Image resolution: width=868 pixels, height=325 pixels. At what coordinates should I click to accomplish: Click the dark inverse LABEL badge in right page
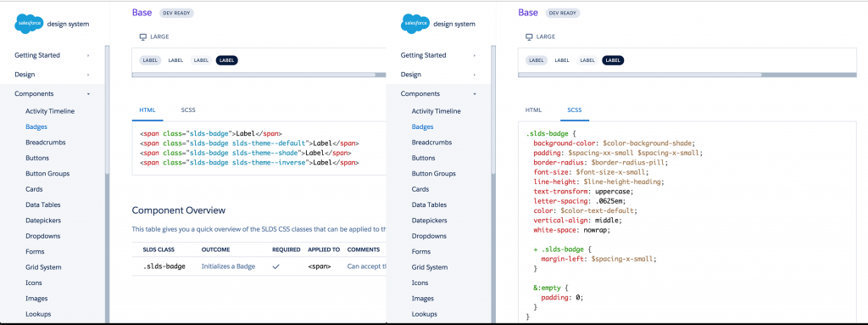click(613, 60)
